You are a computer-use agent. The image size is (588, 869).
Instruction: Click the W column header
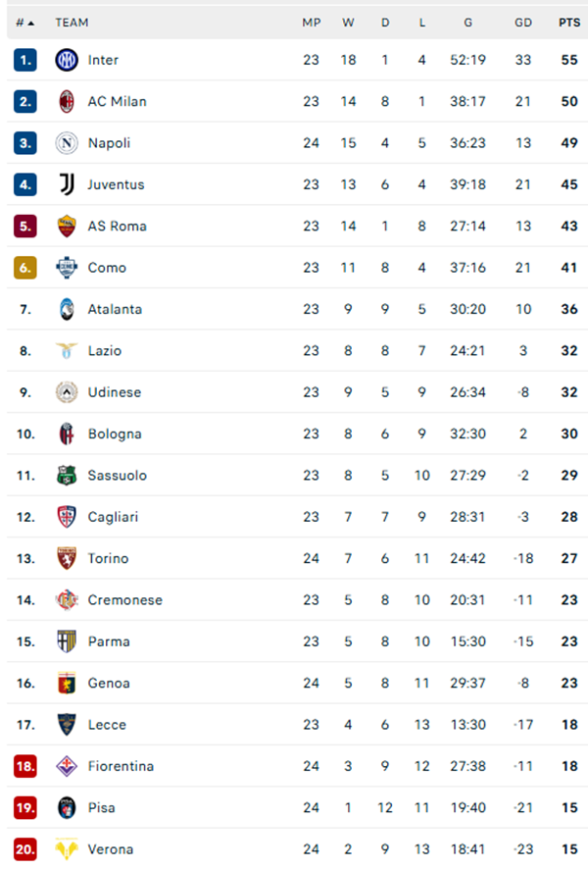point(348,22)
